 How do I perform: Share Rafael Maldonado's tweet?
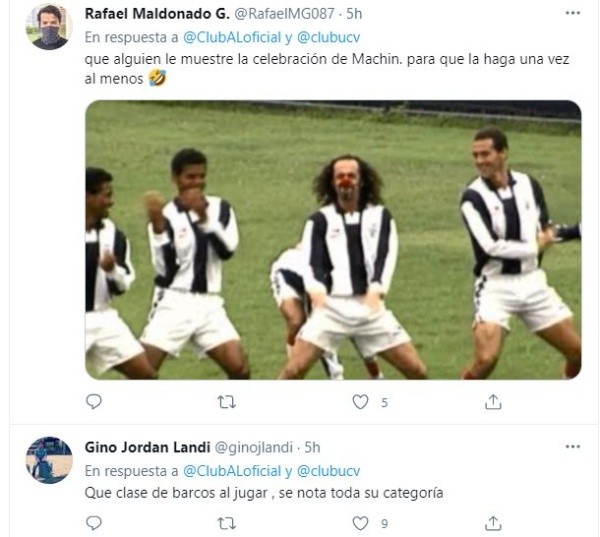pyautogui.click(x=493, y=402)
